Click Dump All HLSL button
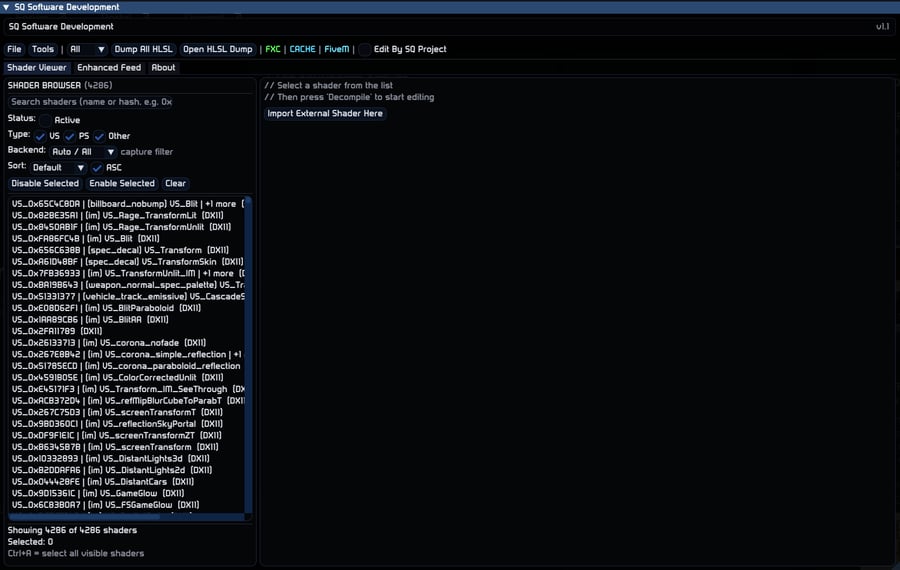 click(x=143, y=49)
